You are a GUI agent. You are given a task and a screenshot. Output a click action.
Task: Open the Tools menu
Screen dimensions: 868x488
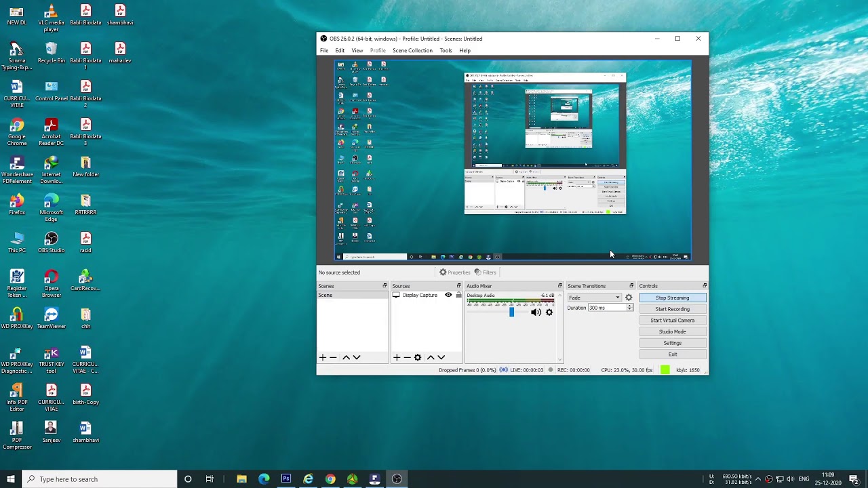446,51
